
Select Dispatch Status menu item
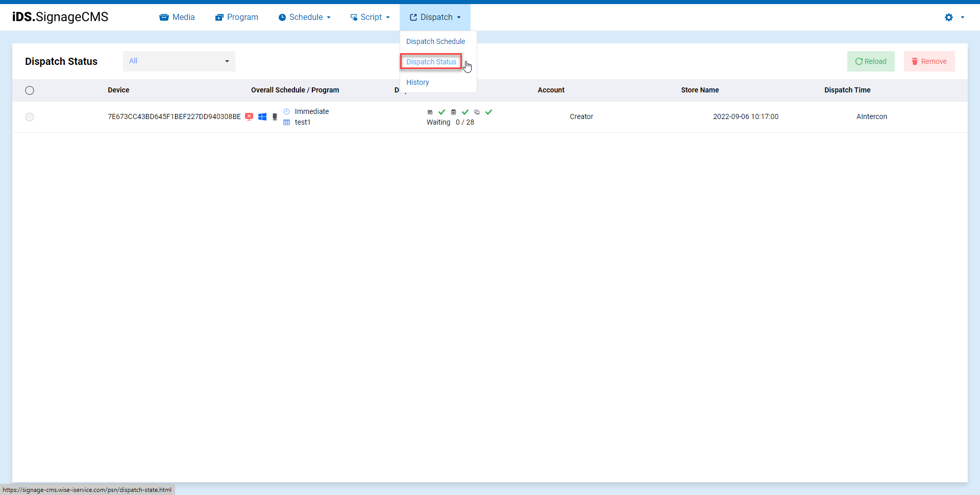point(431,62)
